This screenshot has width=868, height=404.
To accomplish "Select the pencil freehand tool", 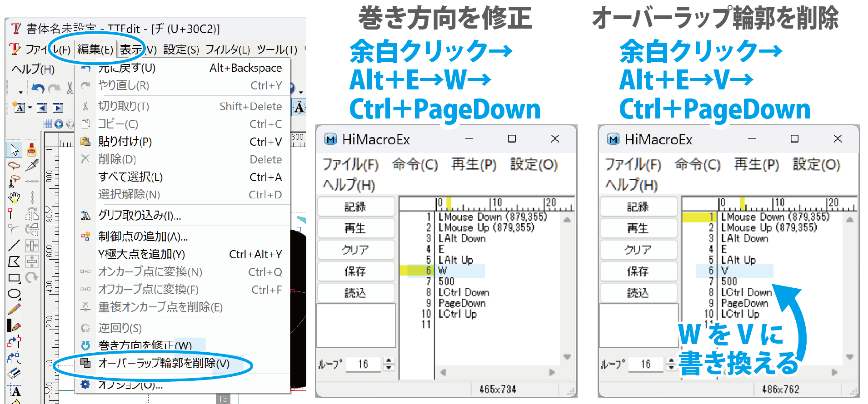I will (14, 310).
